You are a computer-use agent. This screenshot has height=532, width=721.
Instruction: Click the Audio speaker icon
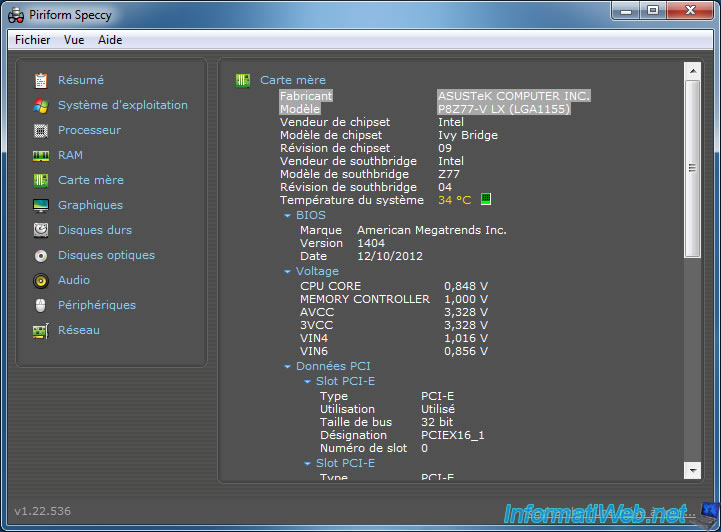41,280
